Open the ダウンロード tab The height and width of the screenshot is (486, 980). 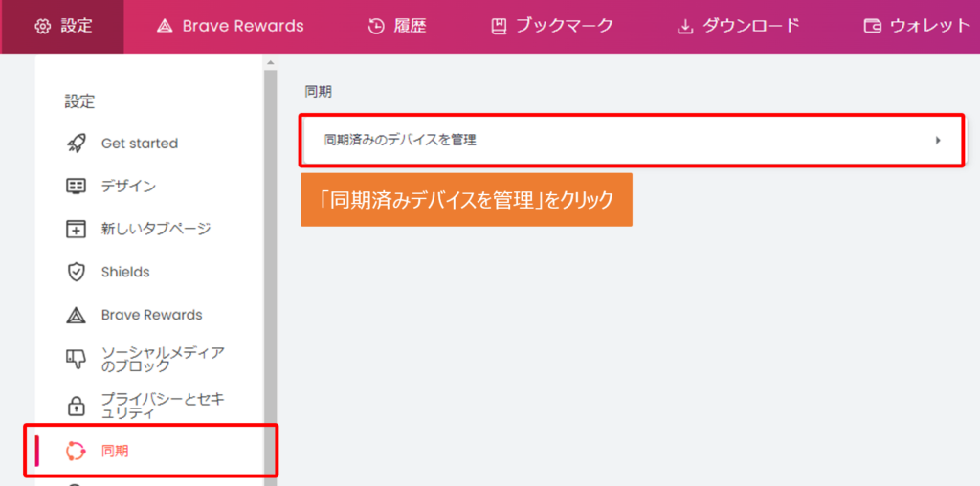coord(739,26)
